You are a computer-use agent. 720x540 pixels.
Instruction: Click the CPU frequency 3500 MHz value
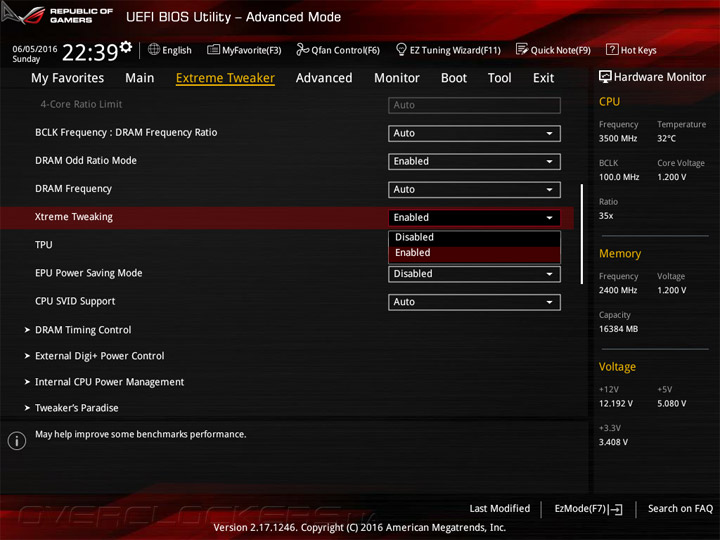tap(618, 138)
